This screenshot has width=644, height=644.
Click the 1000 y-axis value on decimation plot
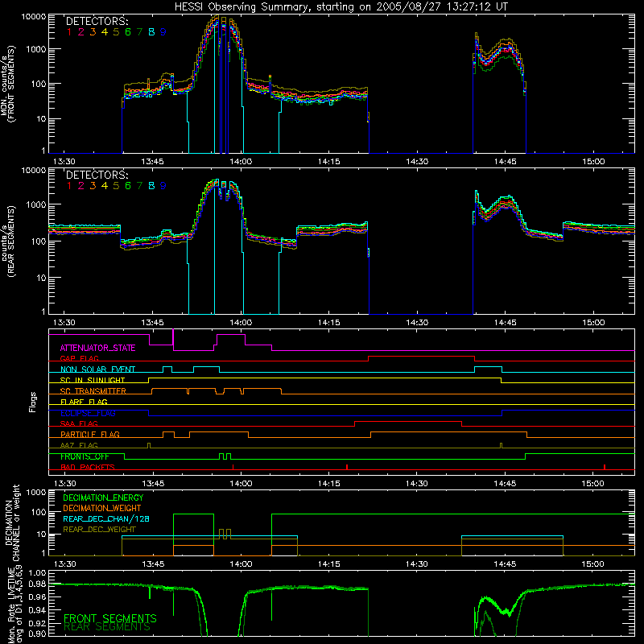36,492
